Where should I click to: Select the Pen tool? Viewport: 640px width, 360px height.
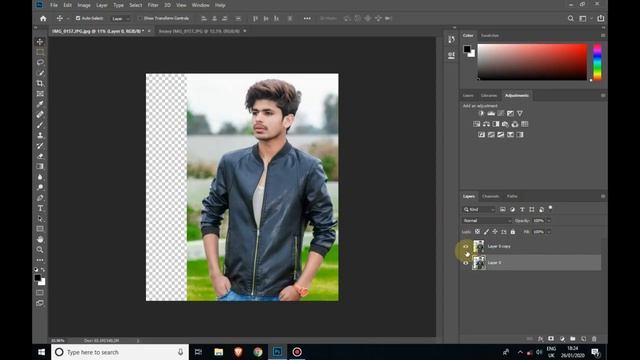click(40, 198)
